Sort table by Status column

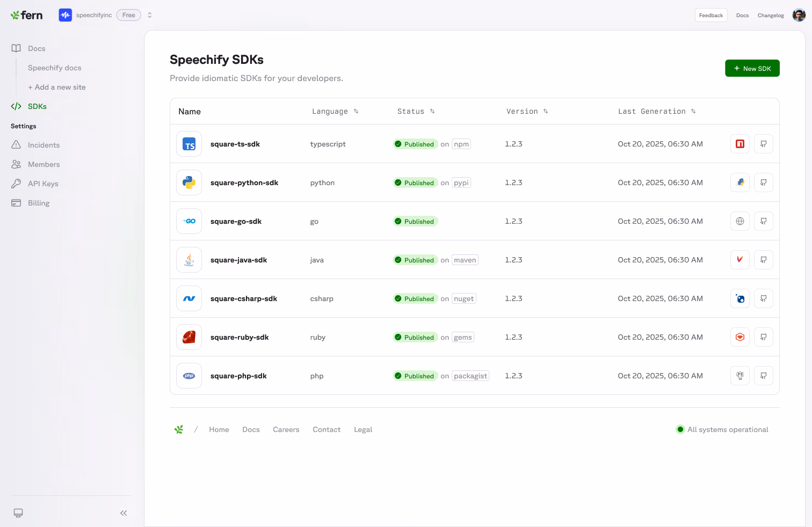click(x=416, y=111)
